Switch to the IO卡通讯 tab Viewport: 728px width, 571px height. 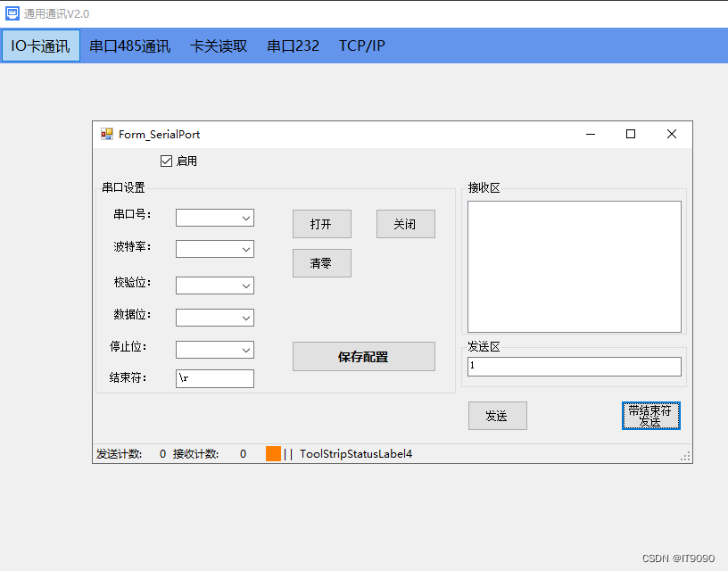pos(41,46)
